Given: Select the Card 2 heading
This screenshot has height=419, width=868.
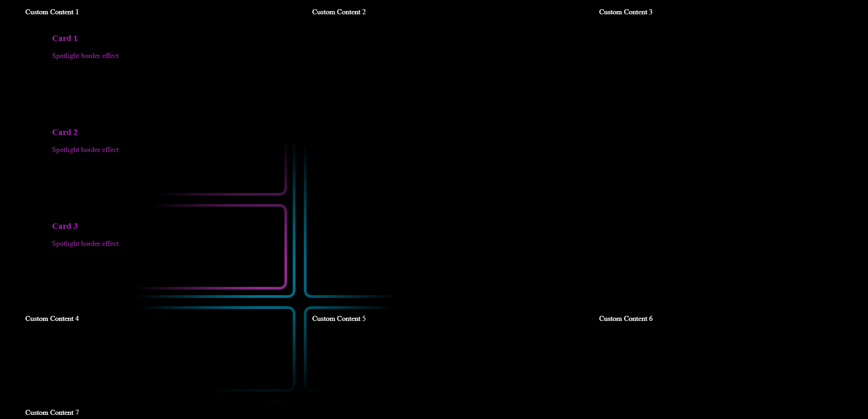Looking at the screenshot, I should point(65,132).
